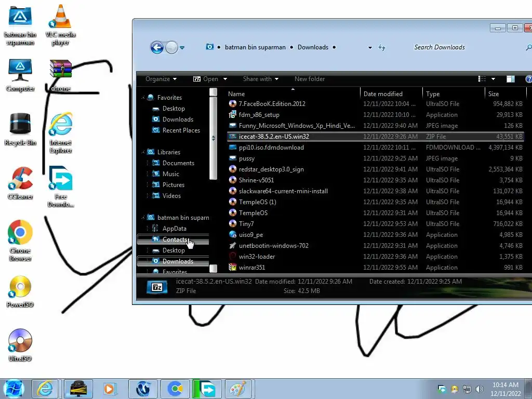The width and height of the screenshot is (532, 399).
Task: Expand the Open button dropdown arrow
Action: (225, 79)
